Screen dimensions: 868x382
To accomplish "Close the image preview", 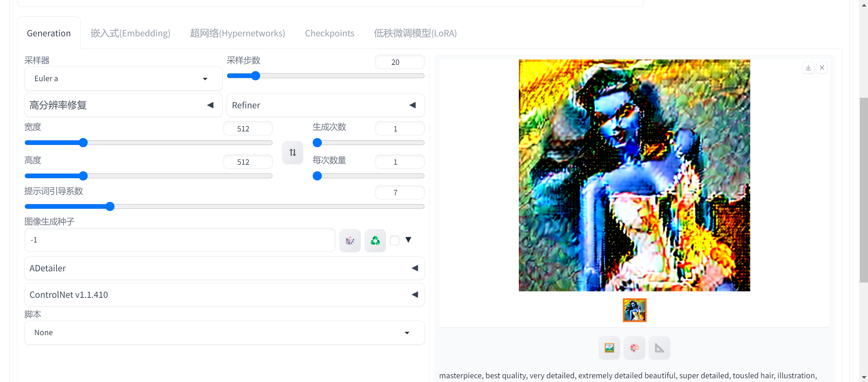I will point(822,68).
